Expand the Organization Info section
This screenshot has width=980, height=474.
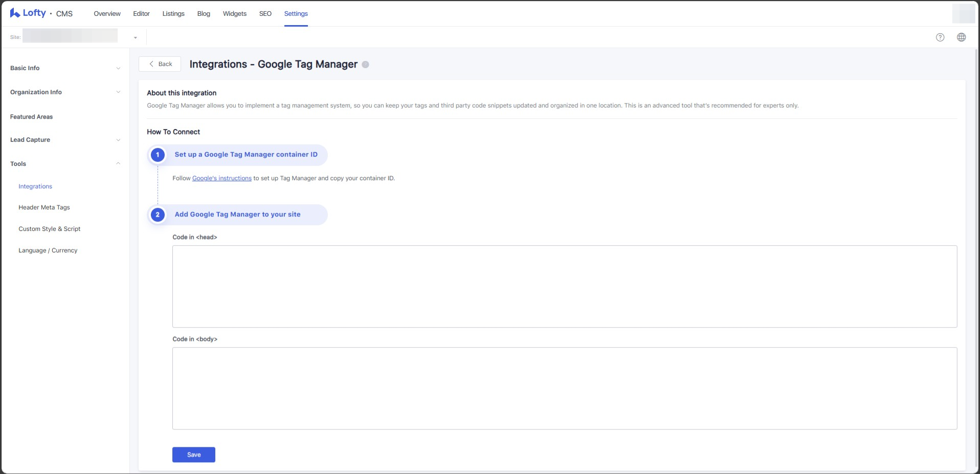[x=65, y=92]
